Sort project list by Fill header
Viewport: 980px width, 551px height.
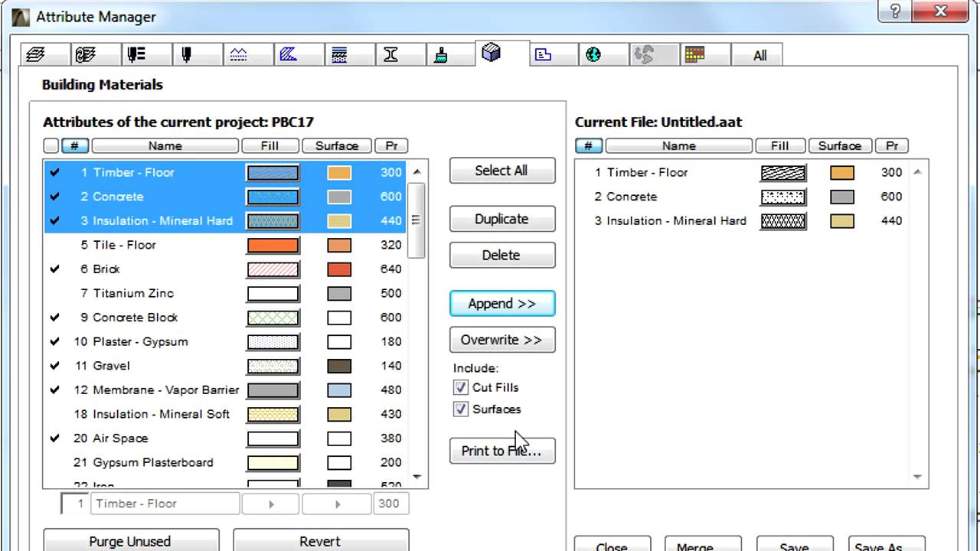point(269,145)
